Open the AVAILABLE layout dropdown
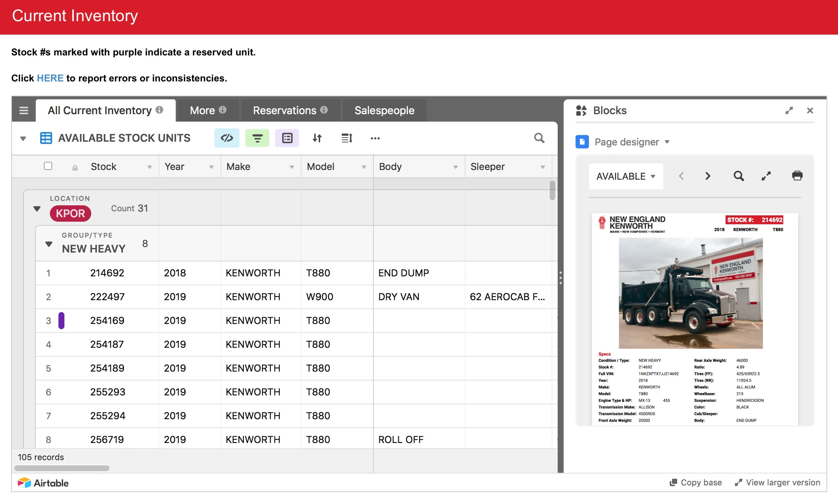The image size is (838, 504). click(x=626, y=176)
